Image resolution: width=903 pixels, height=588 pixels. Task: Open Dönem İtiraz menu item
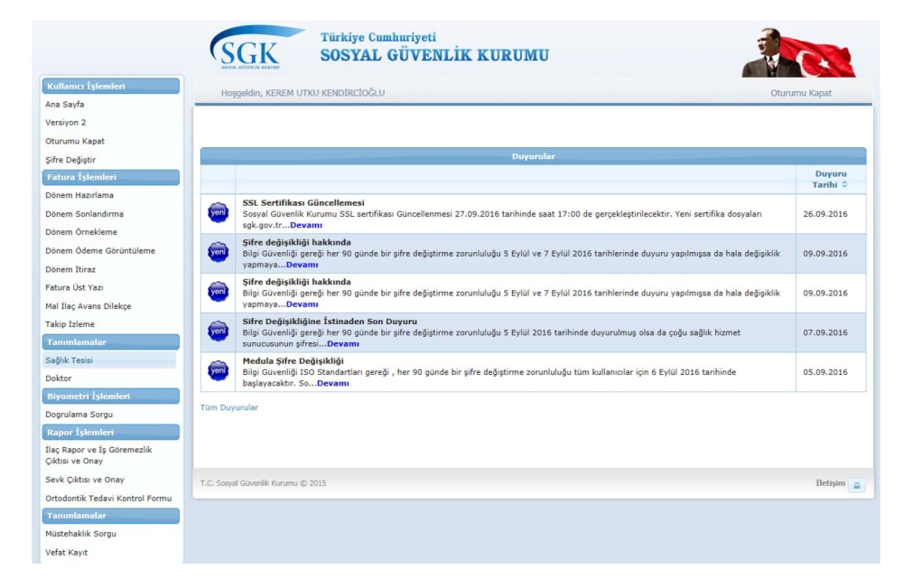70,269
